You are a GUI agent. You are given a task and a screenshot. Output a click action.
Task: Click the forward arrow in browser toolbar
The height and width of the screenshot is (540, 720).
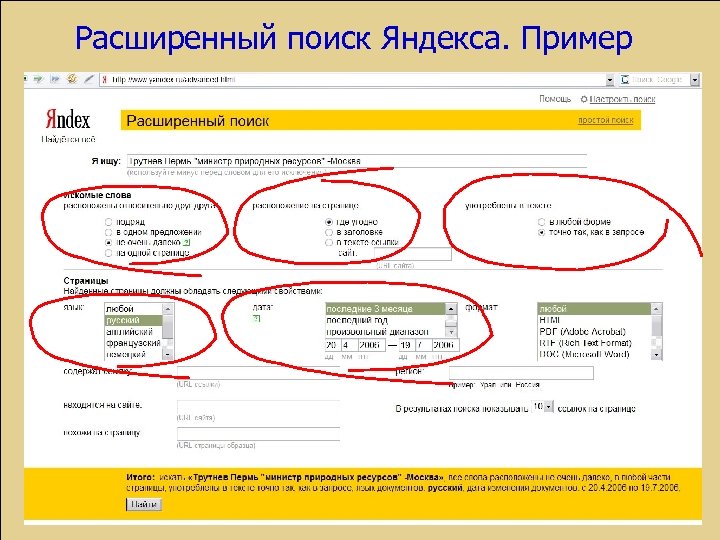click(38, 79)
